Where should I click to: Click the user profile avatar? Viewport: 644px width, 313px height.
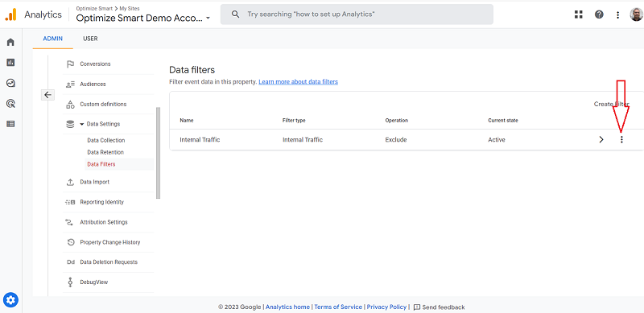[x=637, y=14]
